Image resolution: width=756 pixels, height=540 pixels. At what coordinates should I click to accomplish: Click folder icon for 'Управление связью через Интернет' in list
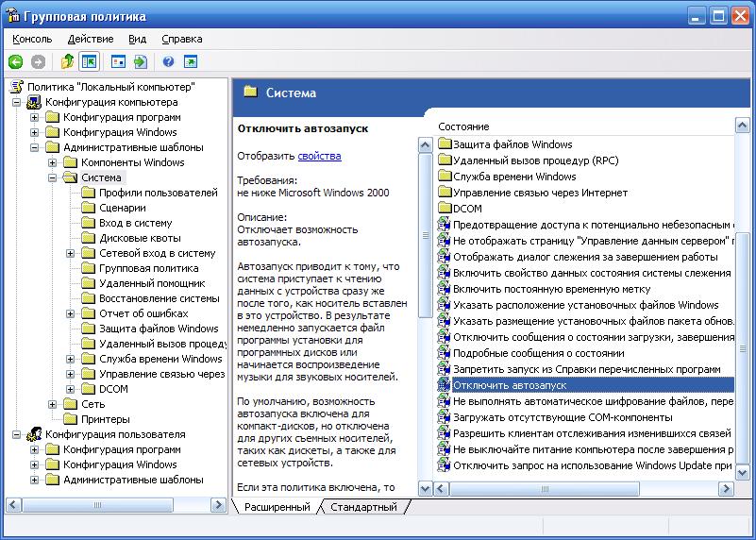(444, 193)
